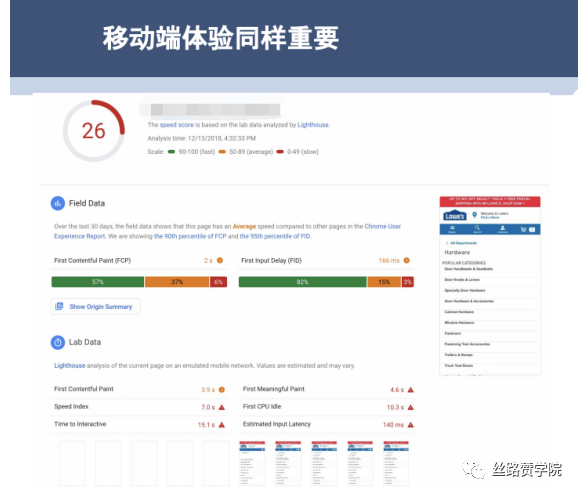
Task: Click the red warning triangle beside Speed Index
Action: [x=222, y=407]
